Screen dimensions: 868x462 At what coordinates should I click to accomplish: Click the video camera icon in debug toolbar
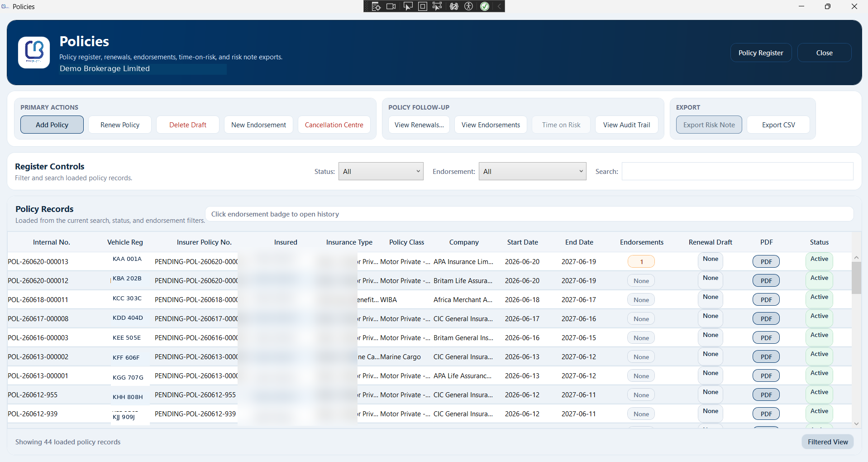pos(391,6)
